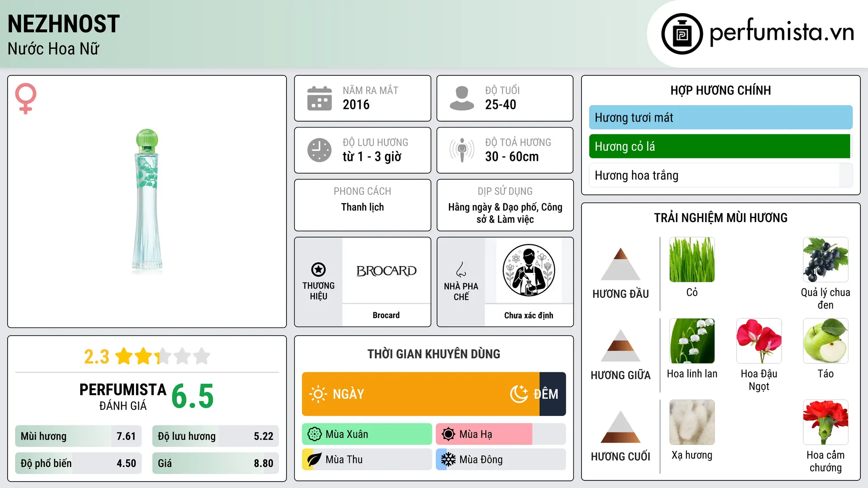Screen dimensions: 868x488
Task: Select the Cỏ grass note image
Action: [x=692, y=260]
